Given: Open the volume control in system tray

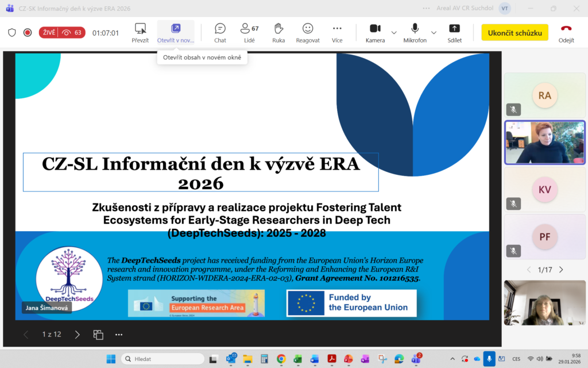Looking at the screenshot, I should [540, 358].
